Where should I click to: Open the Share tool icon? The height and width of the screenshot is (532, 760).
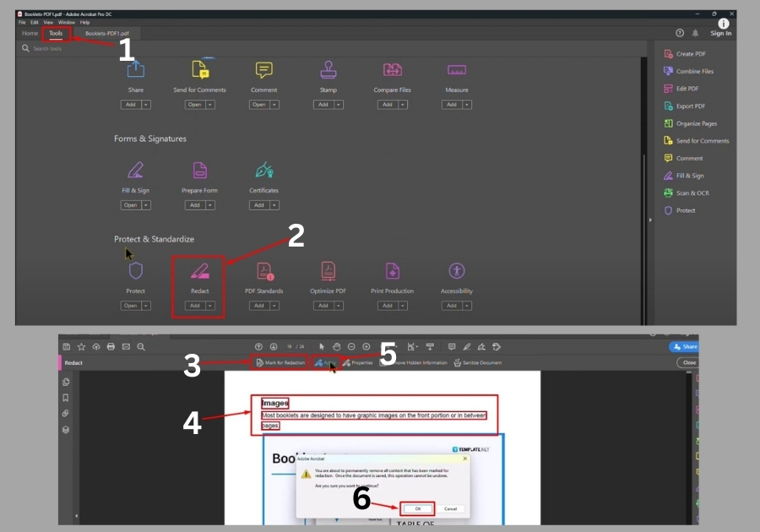coord(136,69)
